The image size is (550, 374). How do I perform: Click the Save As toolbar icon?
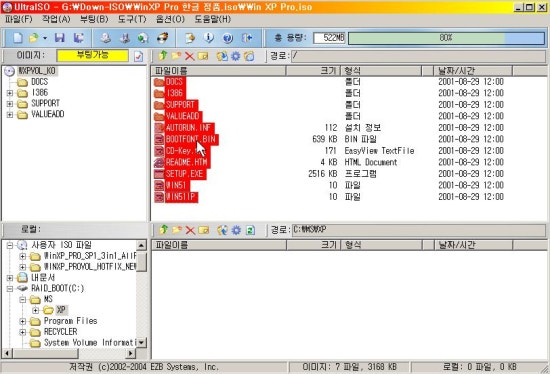click(79, 38)
